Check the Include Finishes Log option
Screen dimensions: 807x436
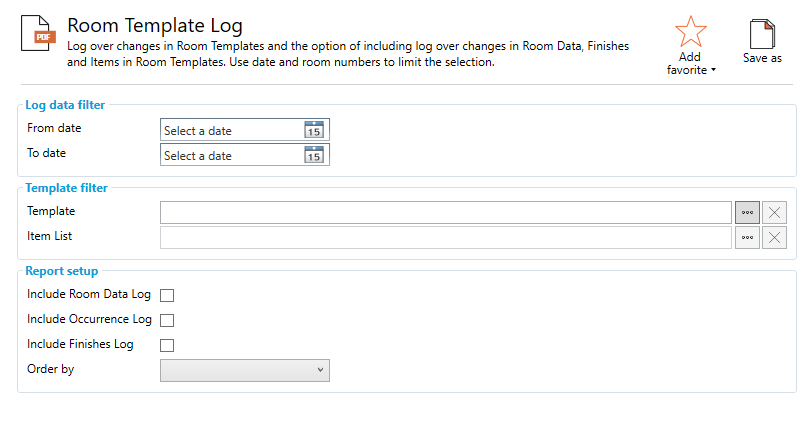point(167,345)
